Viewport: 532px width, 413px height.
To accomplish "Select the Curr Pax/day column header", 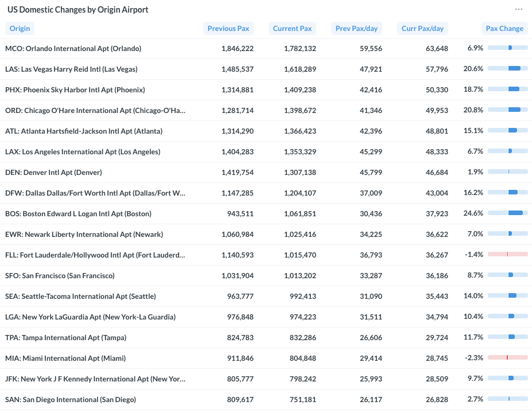I will pyautogui.click(x=422, y=28).
